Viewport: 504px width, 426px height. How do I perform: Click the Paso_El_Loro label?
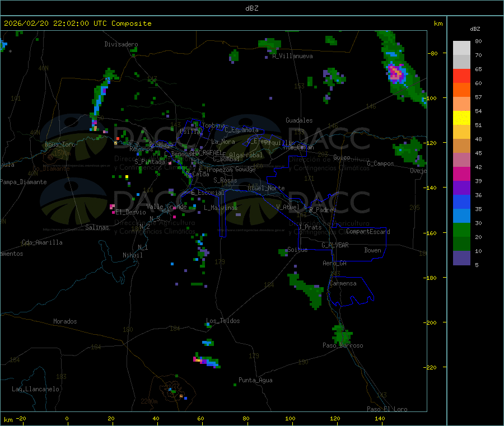point(387,409)
